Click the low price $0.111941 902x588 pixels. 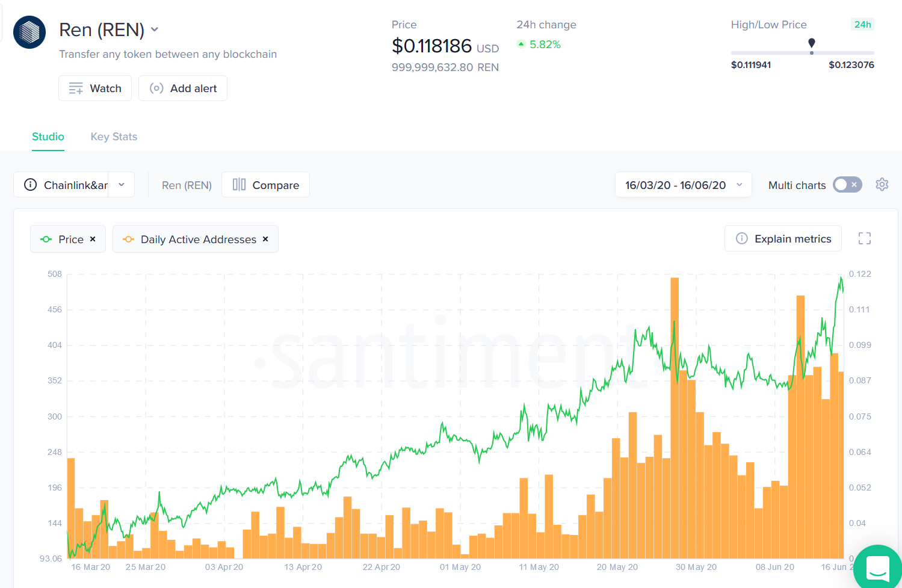pos(751,65)
